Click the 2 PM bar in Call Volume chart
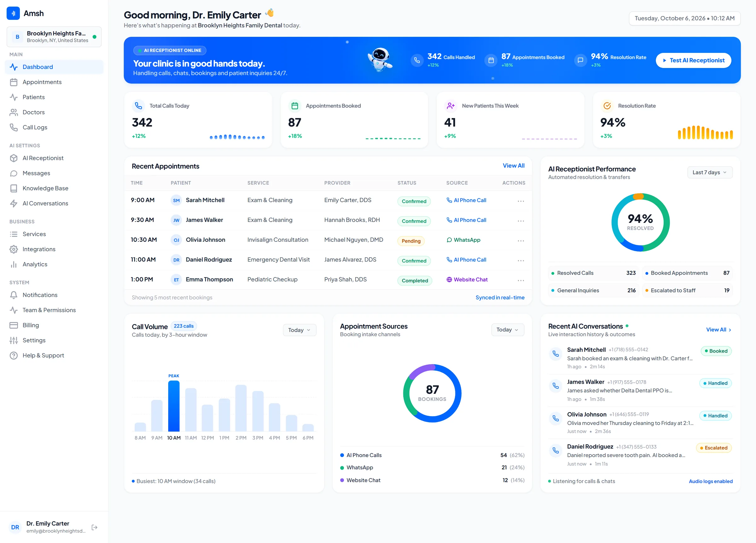The width and height of the screenshot is (756, 543). (x=241, y=408)
